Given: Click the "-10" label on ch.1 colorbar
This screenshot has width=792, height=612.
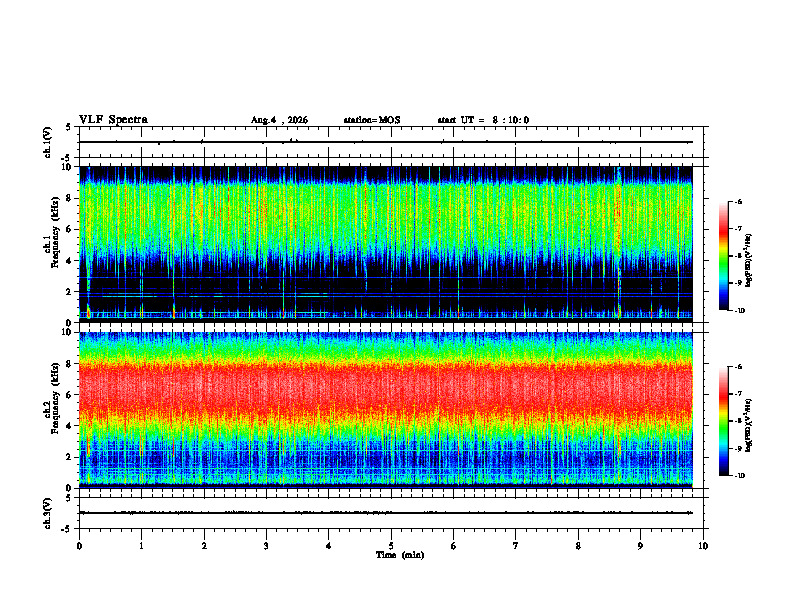Looking at the screenshot, I should click(x=739, y=311).
